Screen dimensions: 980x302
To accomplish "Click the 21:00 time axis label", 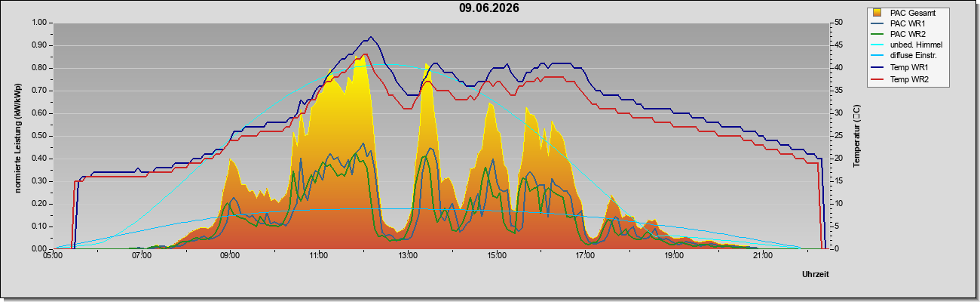I will pyautogui.click(x=763, y=256).
